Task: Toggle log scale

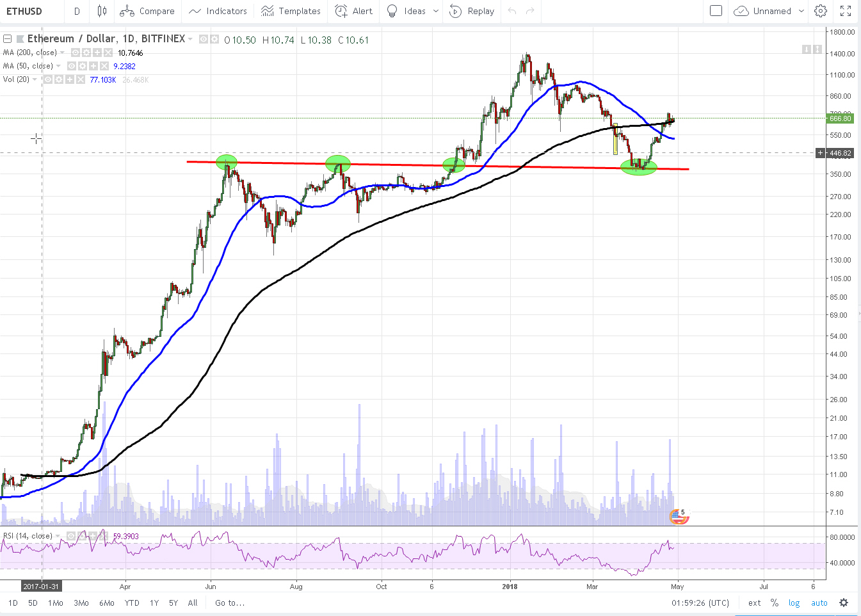Action: point(794,603)
